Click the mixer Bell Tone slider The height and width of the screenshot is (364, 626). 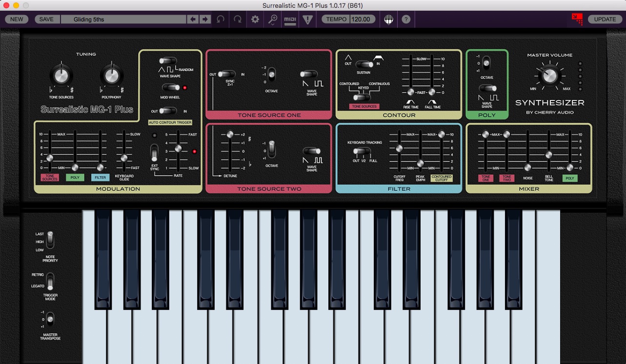click(x=549, y=155)
